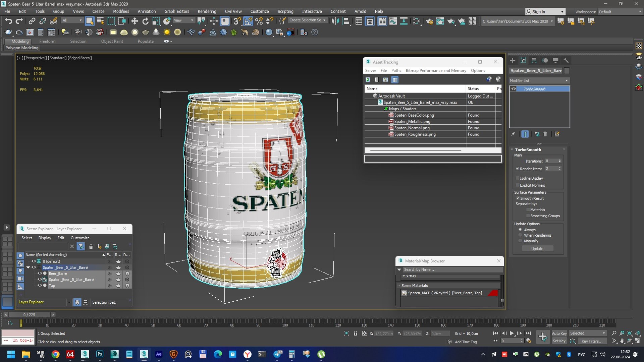Click the TurboSmooth Update button
The width and height of the screenshot is (644, 362).
[537, 249]
